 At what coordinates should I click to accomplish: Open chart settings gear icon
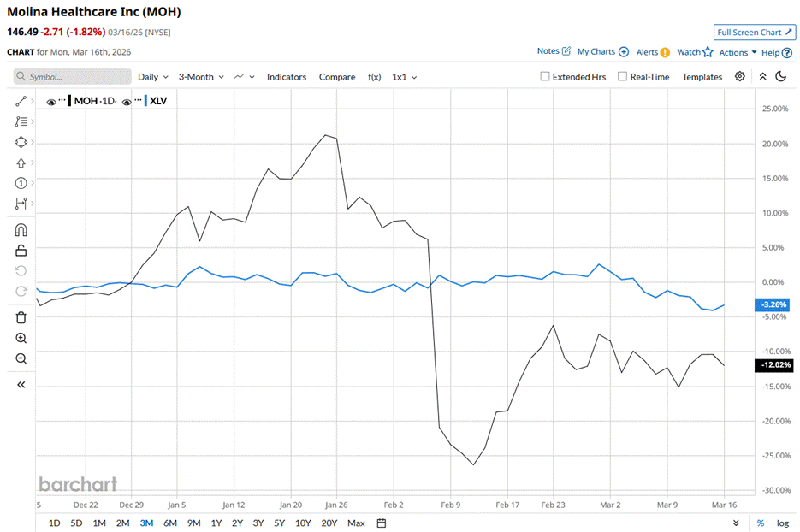coord(740,77)
